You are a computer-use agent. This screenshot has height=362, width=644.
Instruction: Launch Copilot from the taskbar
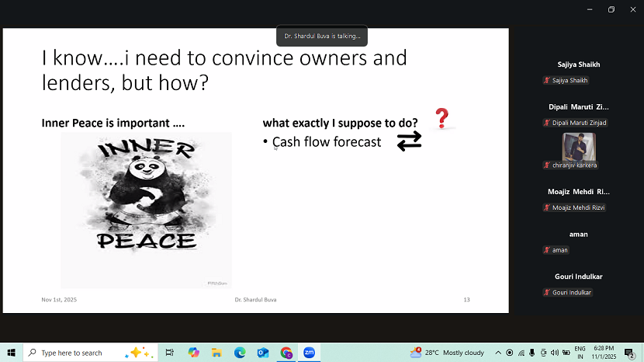193,353
